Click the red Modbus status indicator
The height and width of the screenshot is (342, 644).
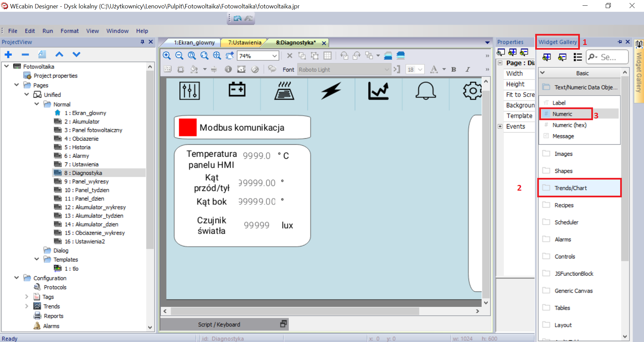[x=188, y=127]
